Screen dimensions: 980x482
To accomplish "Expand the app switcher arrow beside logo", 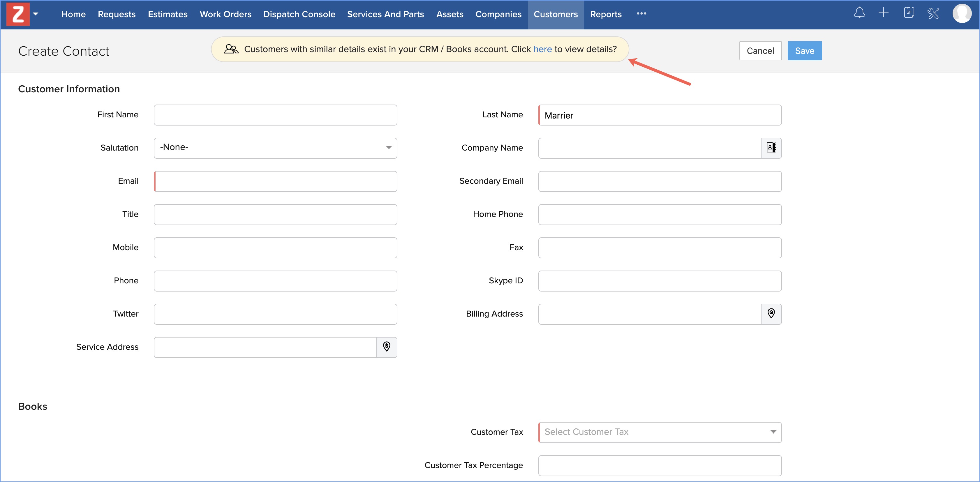I will (x=36, y=14).
